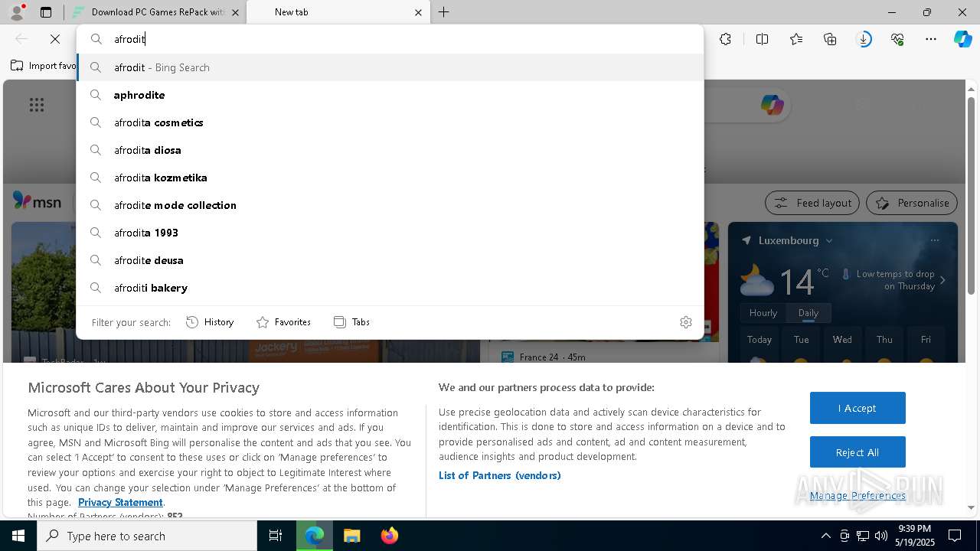Close the New tab tab
Image resolution: width=980 pixels, height=551 pixels.
pos(418,12)
